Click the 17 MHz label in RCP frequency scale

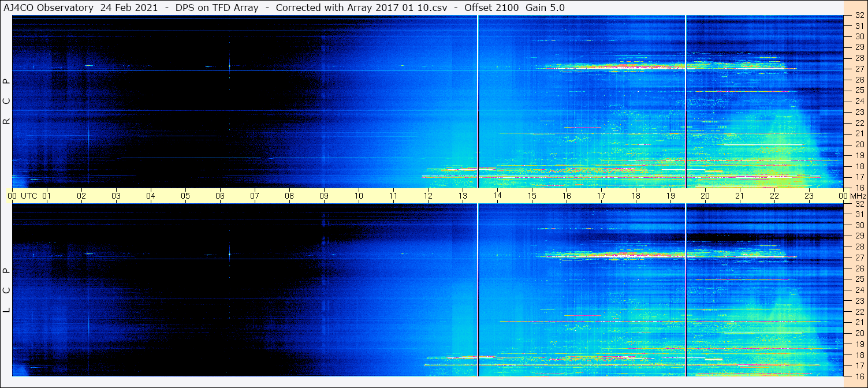[859, 177]
